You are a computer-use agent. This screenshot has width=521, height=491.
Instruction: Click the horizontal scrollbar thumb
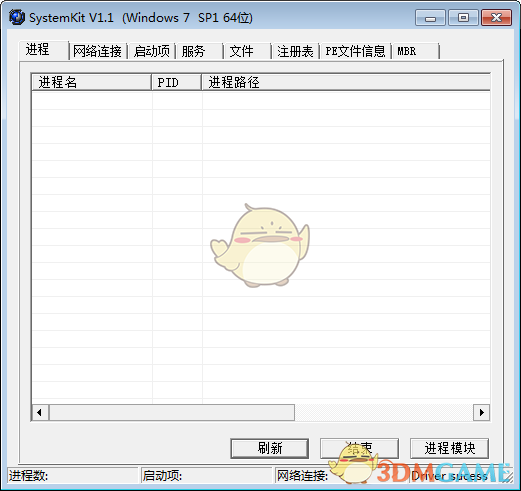click(172, 412)
